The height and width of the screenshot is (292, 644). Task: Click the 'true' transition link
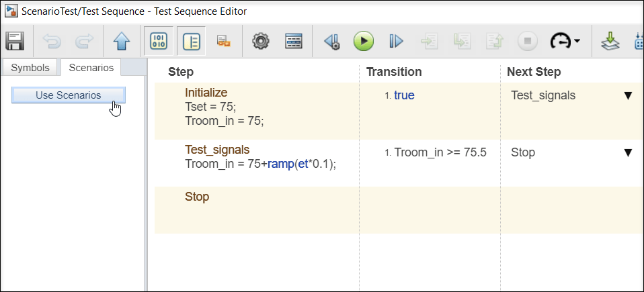point(404,95)
